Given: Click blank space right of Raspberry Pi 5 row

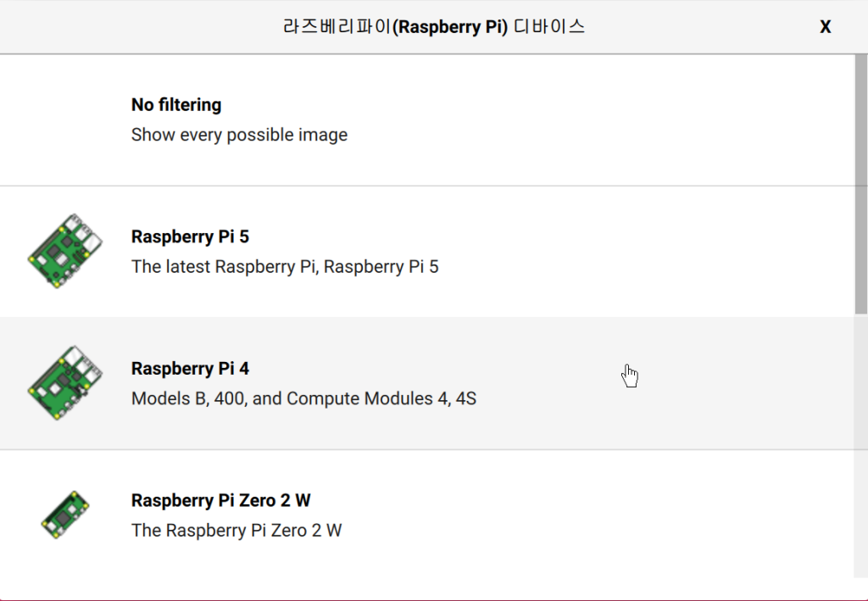Looking at the screenshot, I should [648, 252].
